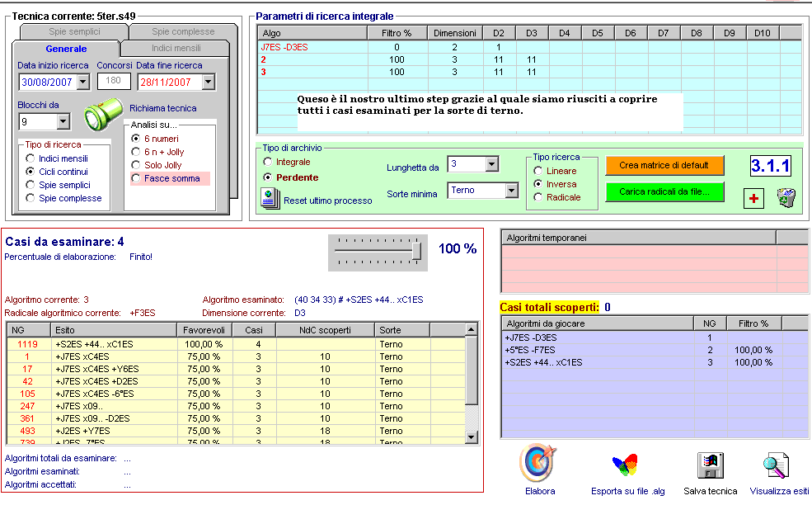The image size is (812, 505).
Task: Choose the Perdente archive type
Action: 268,177
